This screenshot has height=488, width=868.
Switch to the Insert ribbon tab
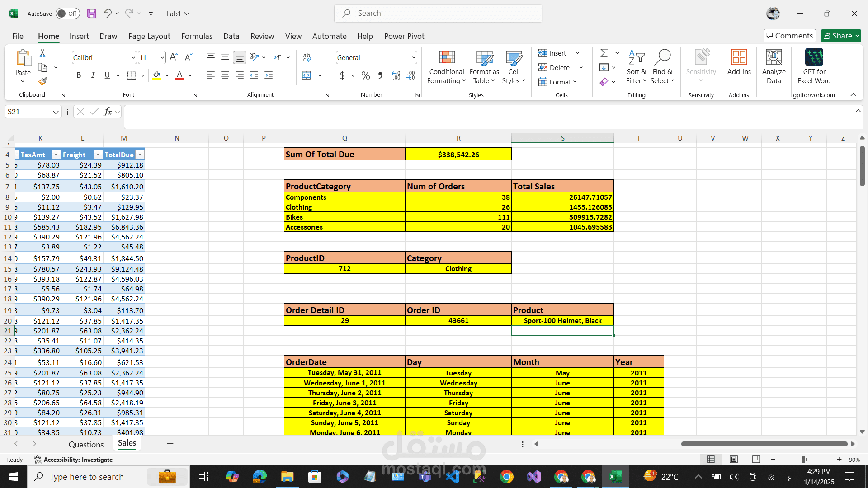[79, 36]
